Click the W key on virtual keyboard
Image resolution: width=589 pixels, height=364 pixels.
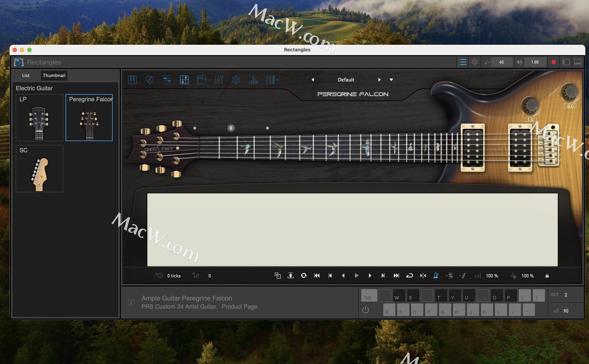pyautogui.click(x=399, y=295)
